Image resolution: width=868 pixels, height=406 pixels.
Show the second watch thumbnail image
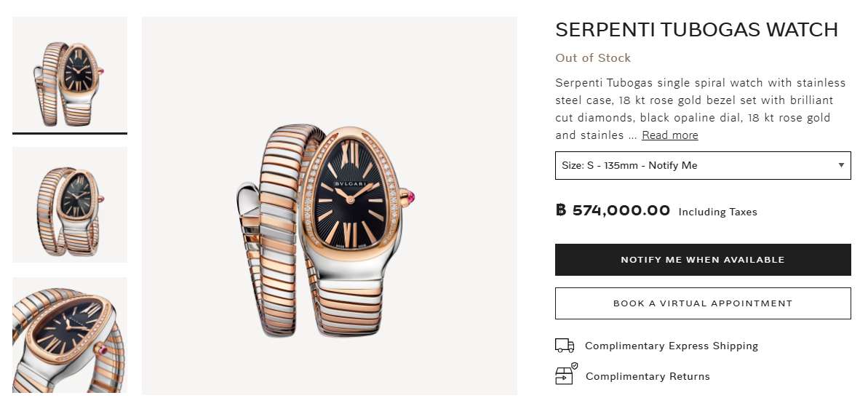coord(70,204)
